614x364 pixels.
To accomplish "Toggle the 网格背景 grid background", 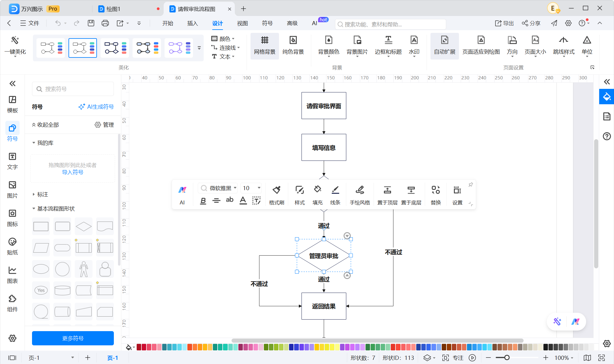I will [264, 45].
